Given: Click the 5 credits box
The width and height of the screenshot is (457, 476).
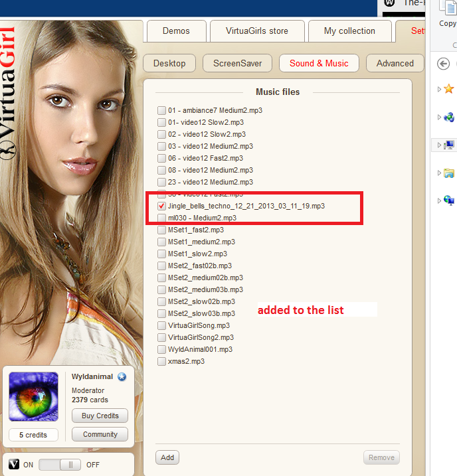Looking at the screenshot, I should tap(33, 435).
